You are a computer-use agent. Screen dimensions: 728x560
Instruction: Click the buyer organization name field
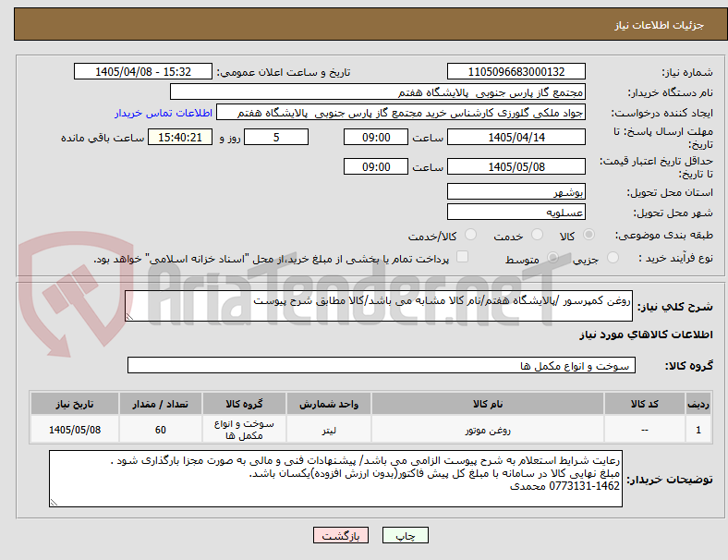tap(378, 91)
